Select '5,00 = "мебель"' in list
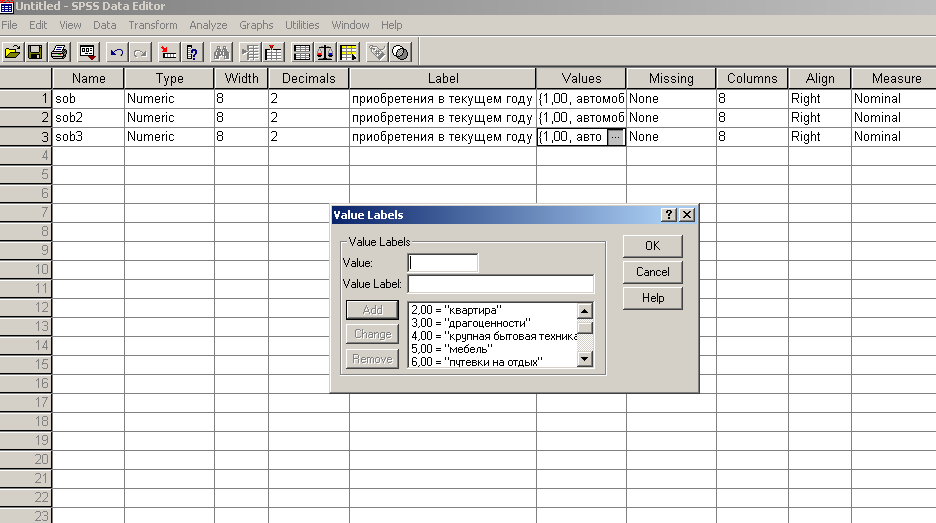 493,349
